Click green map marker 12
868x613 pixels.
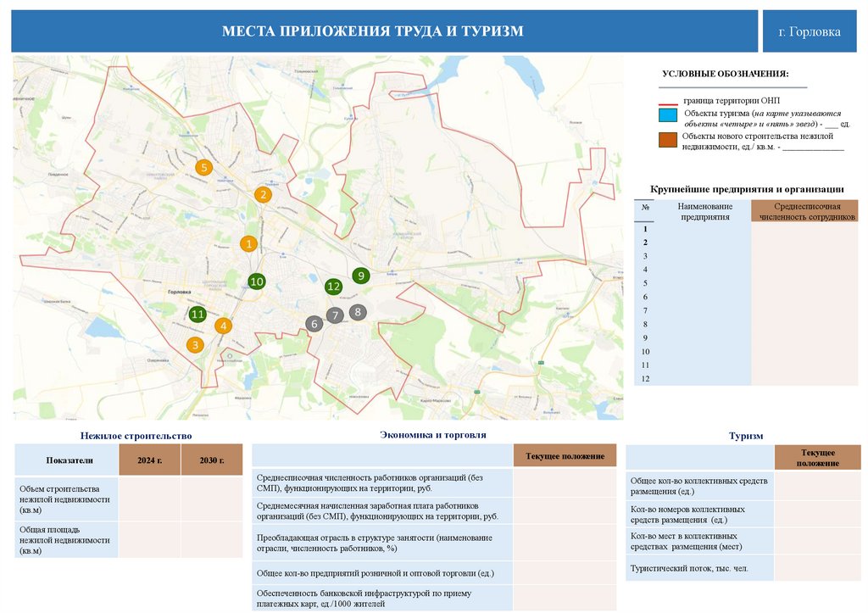pyautogui.click(x=332, y=287)
